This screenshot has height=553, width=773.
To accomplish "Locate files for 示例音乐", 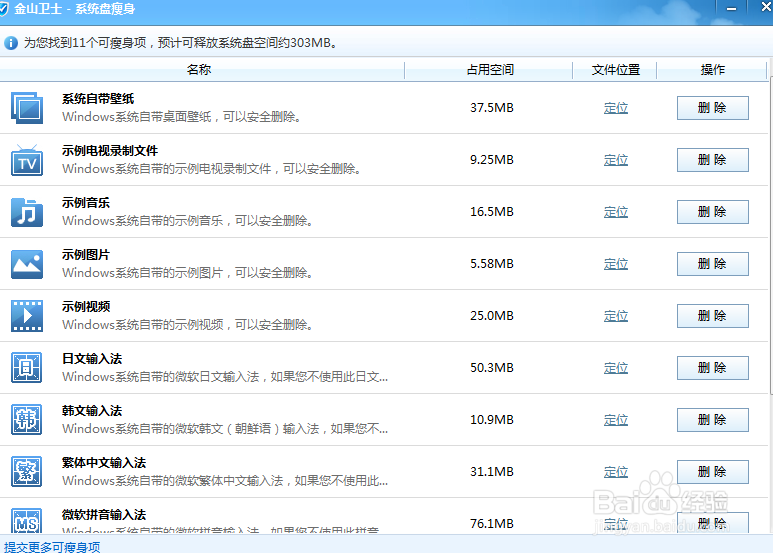I will [616, 212].
